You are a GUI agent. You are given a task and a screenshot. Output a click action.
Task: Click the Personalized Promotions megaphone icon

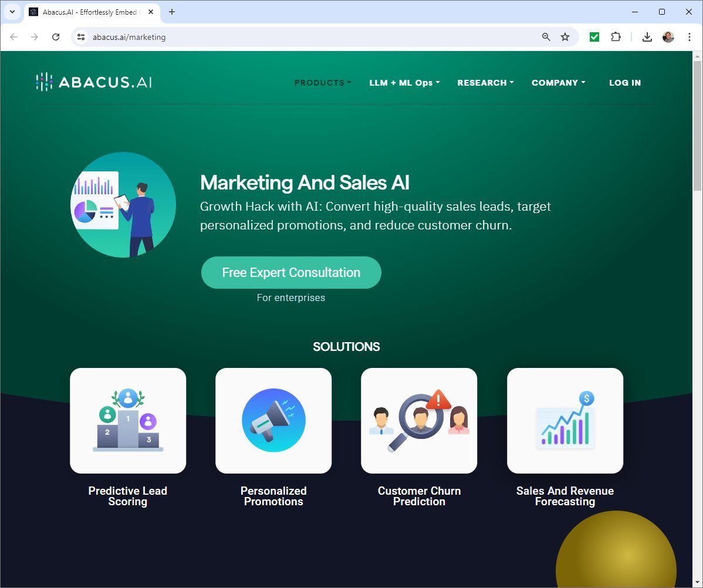pos(273,420)
